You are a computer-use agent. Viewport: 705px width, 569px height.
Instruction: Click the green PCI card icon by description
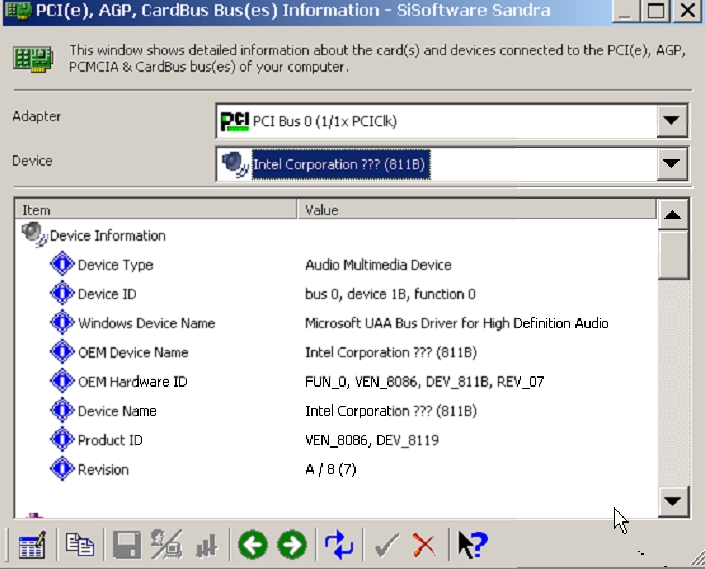point(33,58)
